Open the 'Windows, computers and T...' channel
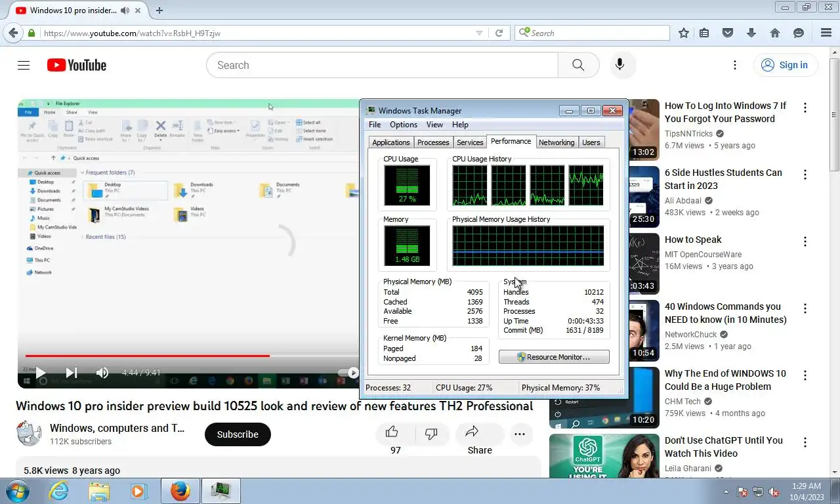This screenshot has height=504, width=840. coord(117,428)
